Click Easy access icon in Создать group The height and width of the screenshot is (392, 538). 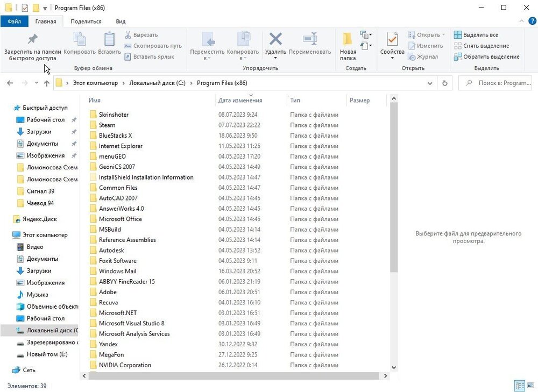[366, 45]
